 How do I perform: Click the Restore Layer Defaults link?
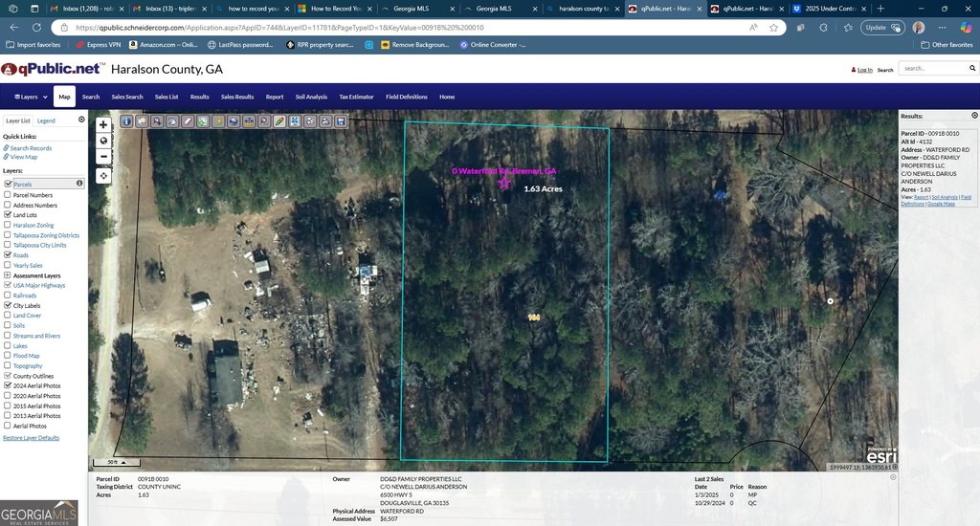click(31, 437)
